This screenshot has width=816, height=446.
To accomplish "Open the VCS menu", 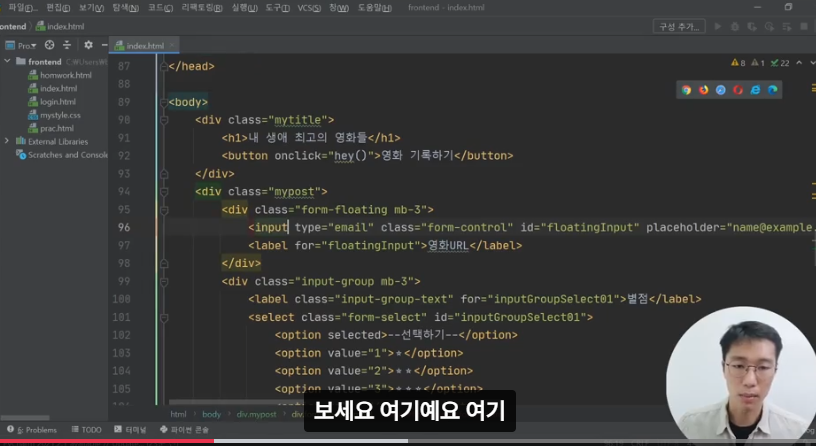I will [309, 8].
